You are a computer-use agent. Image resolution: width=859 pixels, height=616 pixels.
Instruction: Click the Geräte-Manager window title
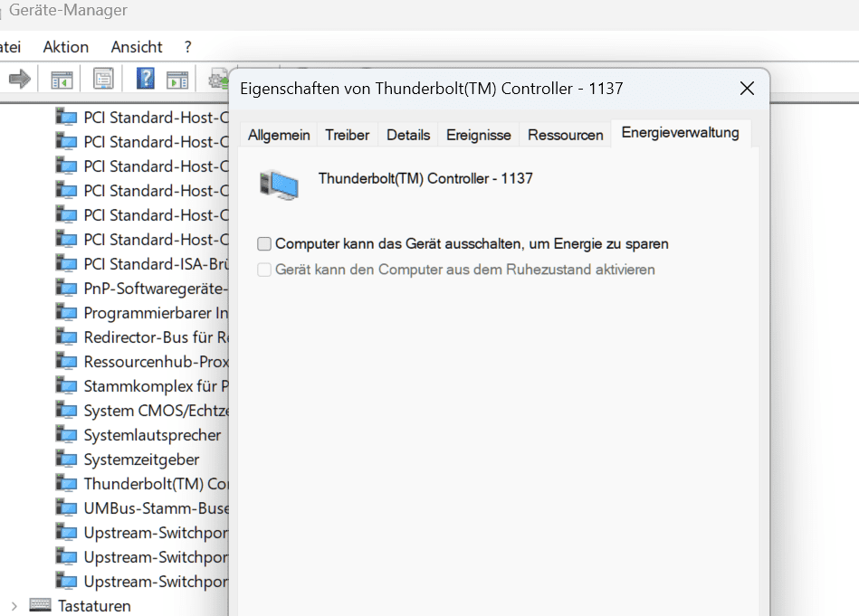tap(68, 10)
